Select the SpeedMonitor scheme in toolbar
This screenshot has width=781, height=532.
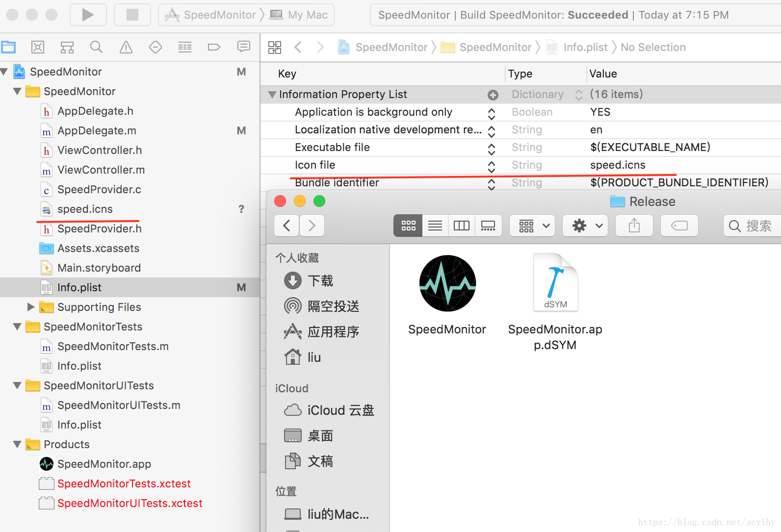coord(212,15)
